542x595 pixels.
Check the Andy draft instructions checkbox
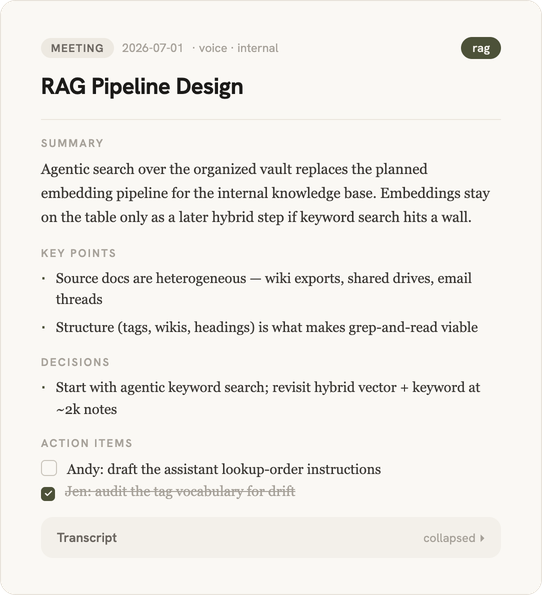pos(49,468)
